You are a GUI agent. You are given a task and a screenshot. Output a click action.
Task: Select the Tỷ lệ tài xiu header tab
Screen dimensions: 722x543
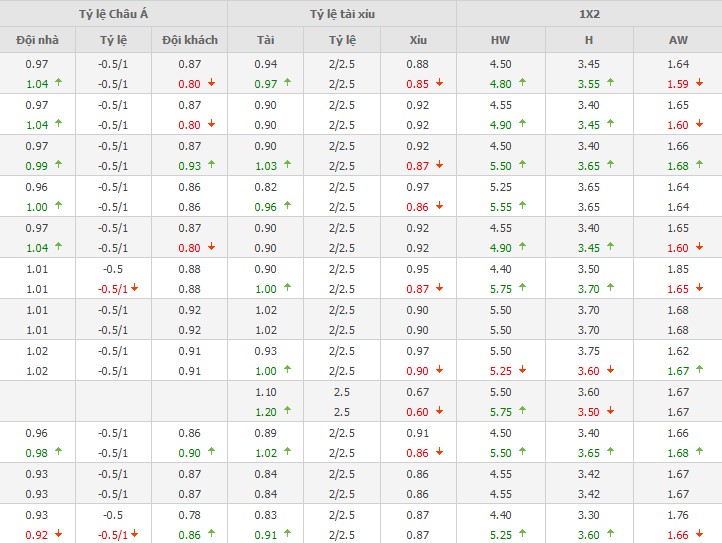coord(342,14)
